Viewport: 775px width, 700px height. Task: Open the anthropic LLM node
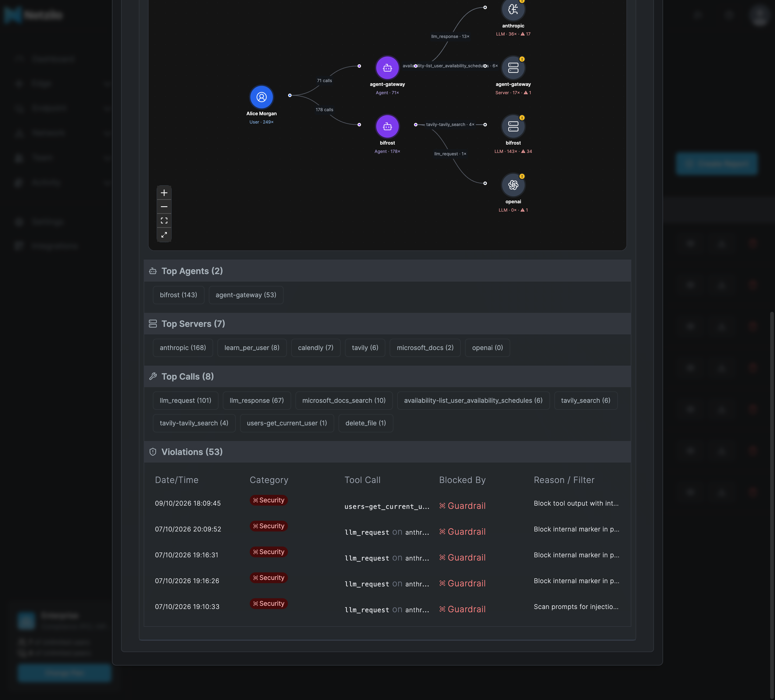513,9
